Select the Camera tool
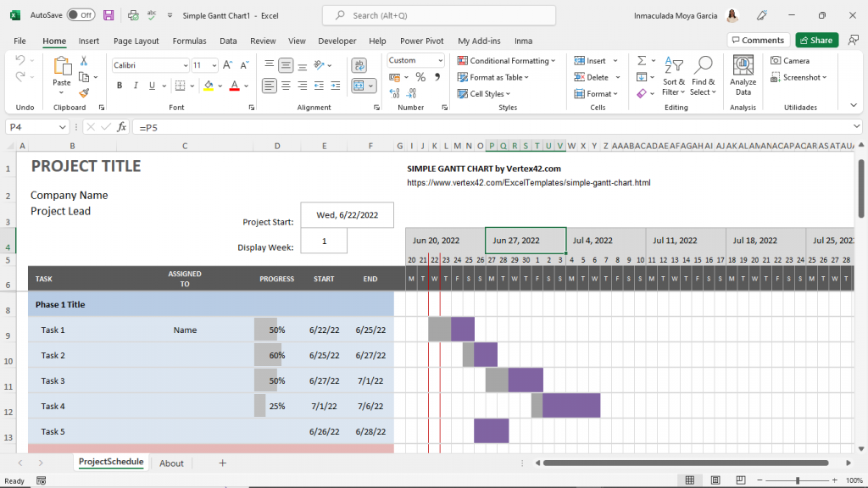The width and height of the screenshot is (868, 488). tap(789, 61)
